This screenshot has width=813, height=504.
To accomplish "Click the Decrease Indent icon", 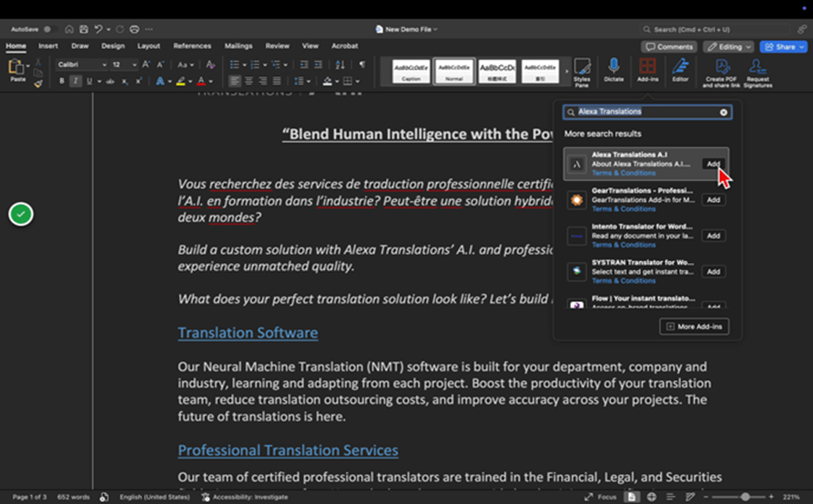I will 304,65.
